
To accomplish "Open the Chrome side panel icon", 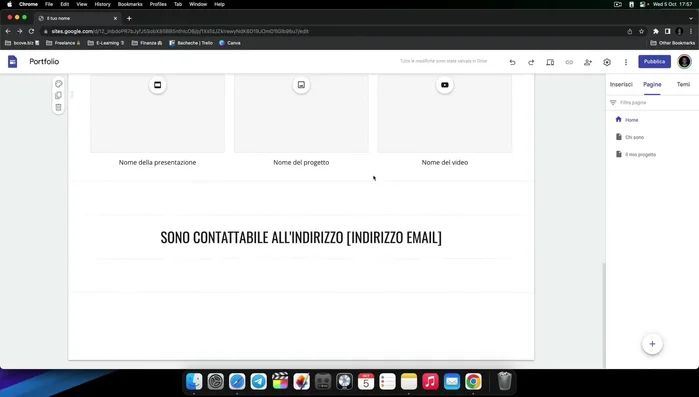I will tap(667, 31).
